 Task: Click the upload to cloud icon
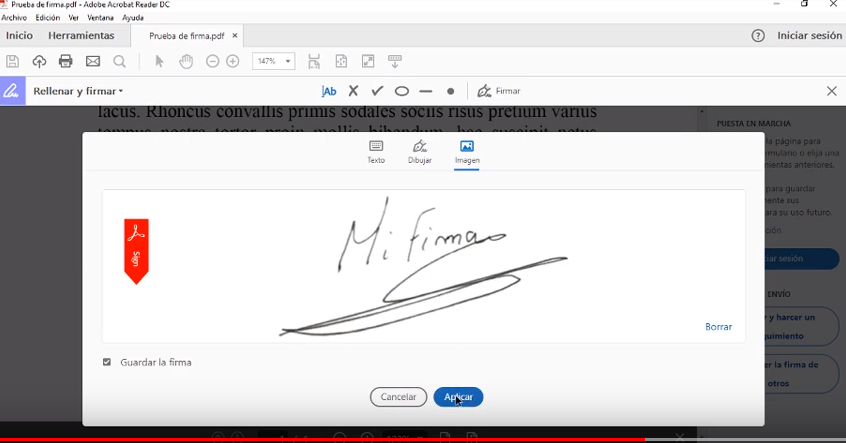(x=40, y=61)
